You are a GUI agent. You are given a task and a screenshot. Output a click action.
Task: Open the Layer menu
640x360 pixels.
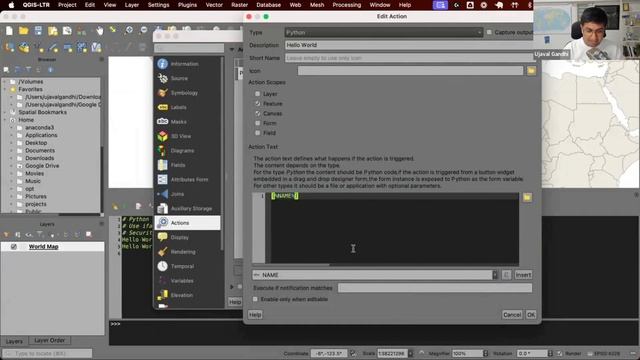coord(131,5)
